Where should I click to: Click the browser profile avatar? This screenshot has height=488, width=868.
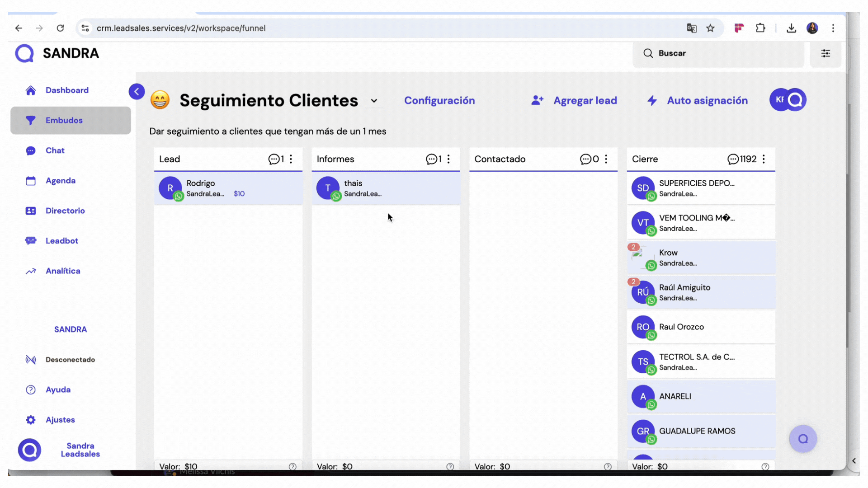point(812,28)
